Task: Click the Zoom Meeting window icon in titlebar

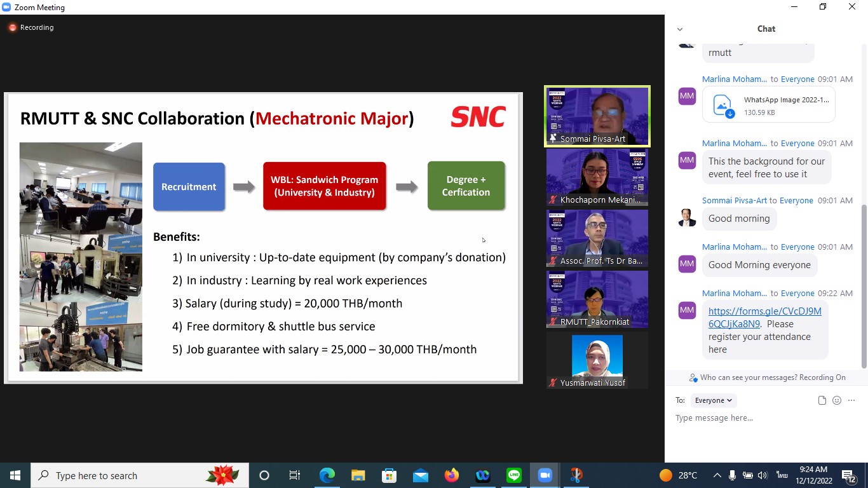Action: point(6,7)
